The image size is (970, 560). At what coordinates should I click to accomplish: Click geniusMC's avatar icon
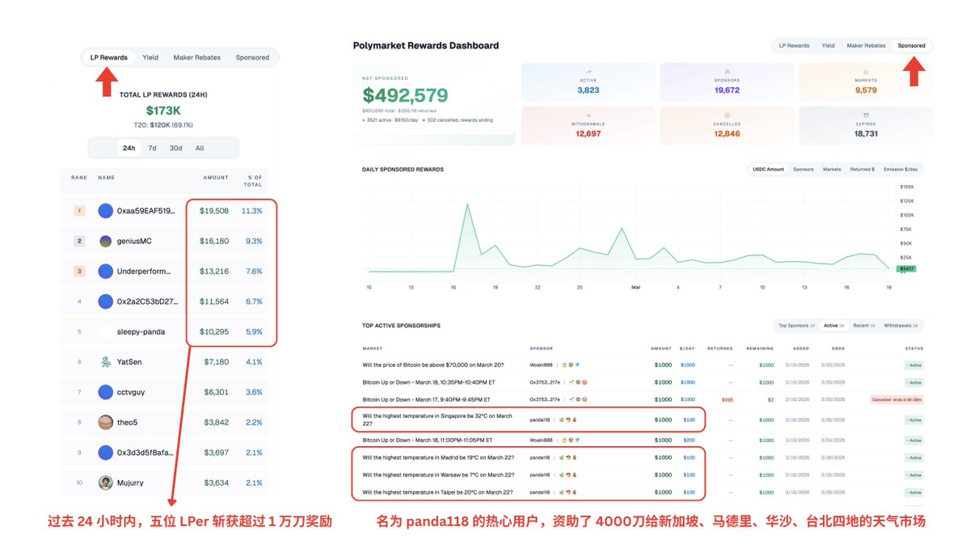tap(105, 241)
